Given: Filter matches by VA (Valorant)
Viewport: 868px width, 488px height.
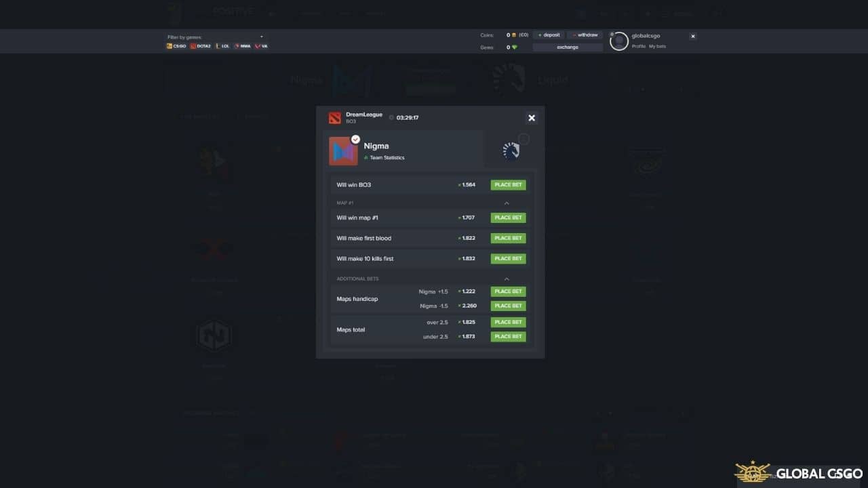Looking at the screenshot, I should click(261, 46).
